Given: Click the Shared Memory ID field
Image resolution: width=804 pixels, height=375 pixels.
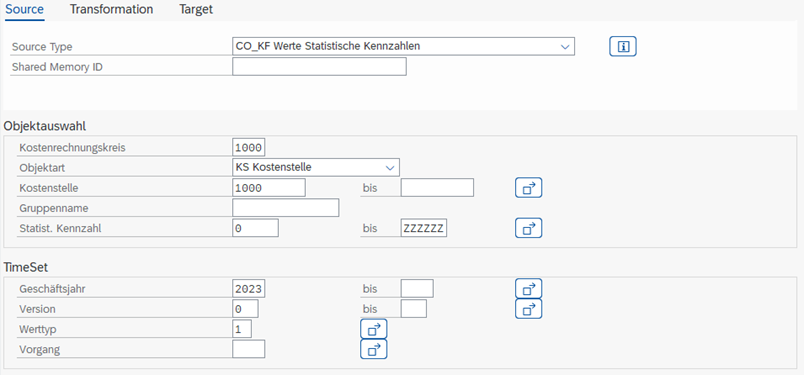Looking at the screenshot, I should (x=319, y=67).
